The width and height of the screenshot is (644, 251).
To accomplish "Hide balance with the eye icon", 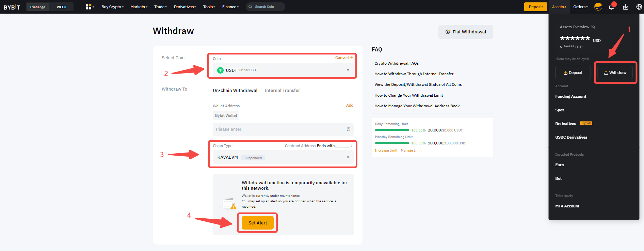I will (593, 27).
